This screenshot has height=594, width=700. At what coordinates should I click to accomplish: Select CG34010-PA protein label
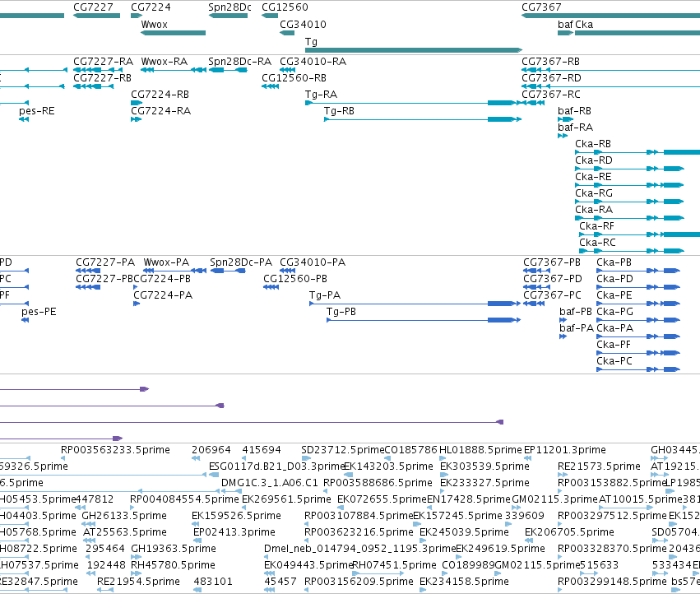313,262
